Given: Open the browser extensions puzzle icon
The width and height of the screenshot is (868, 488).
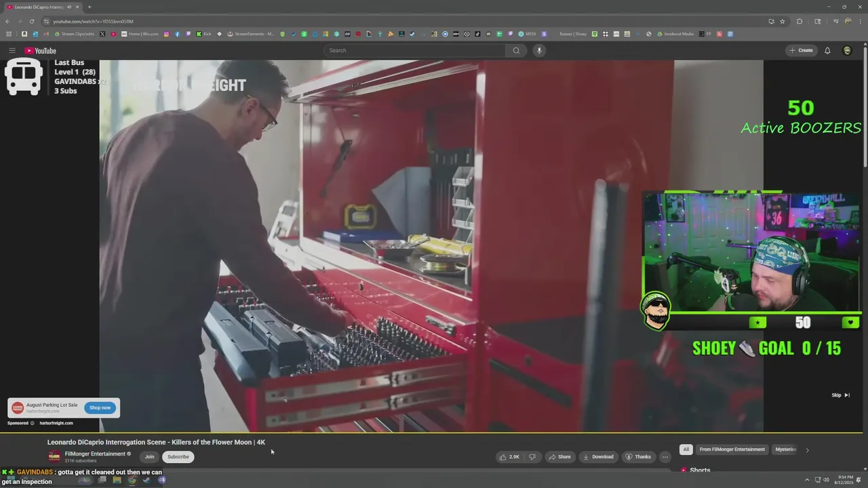Looking at the screenshot, I should pos(800,21).
